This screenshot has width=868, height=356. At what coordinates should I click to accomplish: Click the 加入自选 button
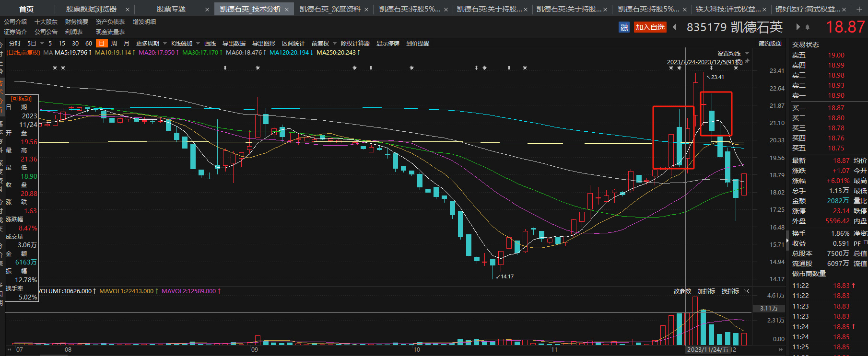[650, 27]
